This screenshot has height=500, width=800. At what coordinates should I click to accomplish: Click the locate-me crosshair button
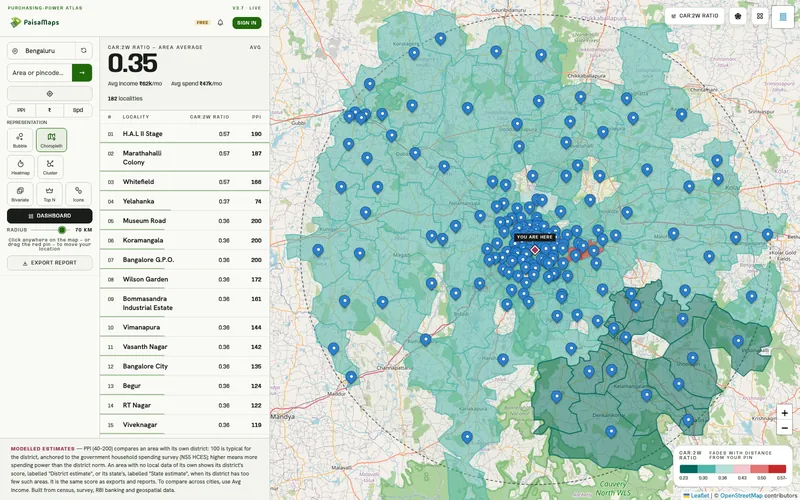50,94
